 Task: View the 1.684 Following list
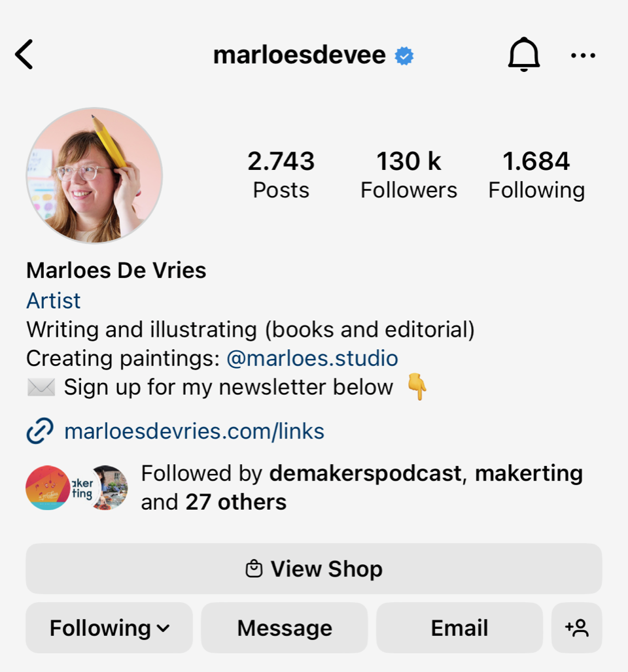click(x=536, y=175)
